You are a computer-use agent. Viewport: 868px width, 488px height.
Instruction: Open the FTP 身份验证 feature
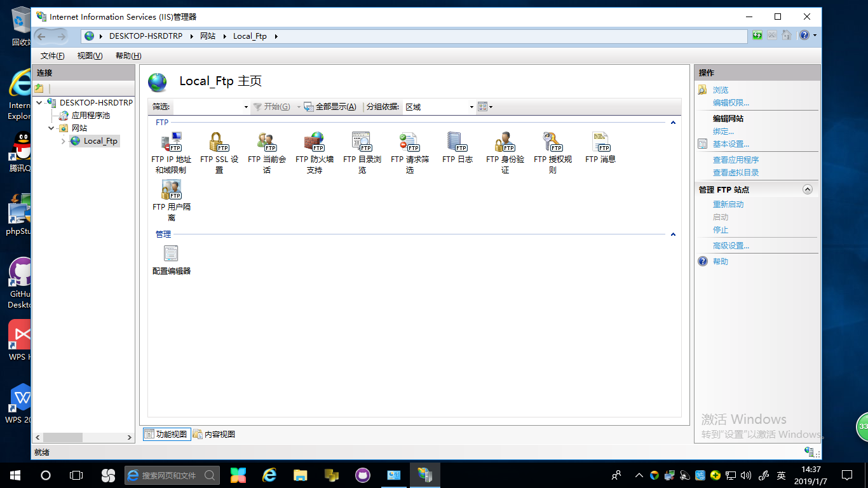coord(504,144)
